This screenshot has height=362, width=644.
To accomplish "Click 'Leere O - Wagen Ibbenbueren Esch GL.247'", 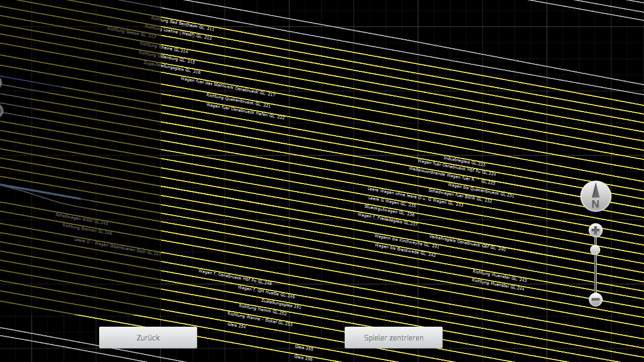I will pos(118,247).
